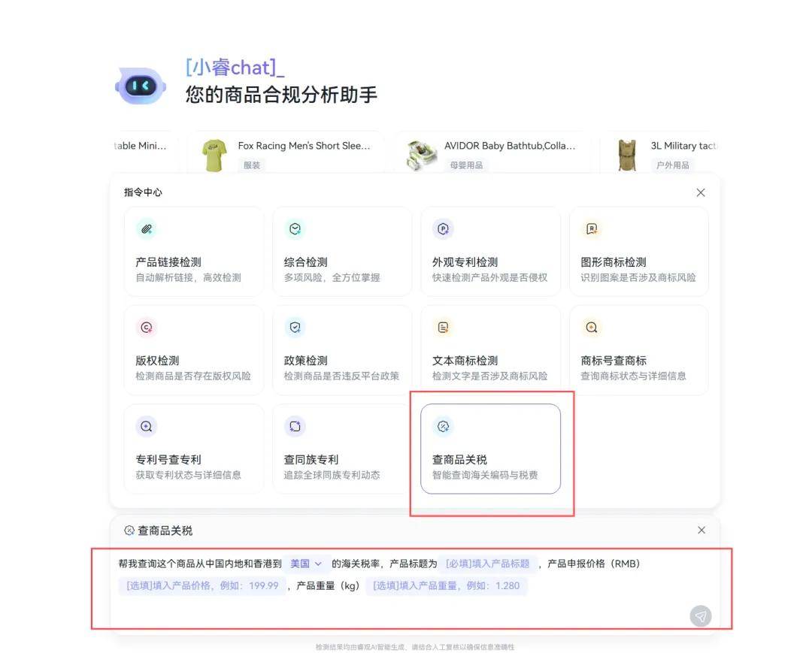Click the 文本商标检测 document icon
The width and height of the screenshot is (812, 653).
coord(444,328)
